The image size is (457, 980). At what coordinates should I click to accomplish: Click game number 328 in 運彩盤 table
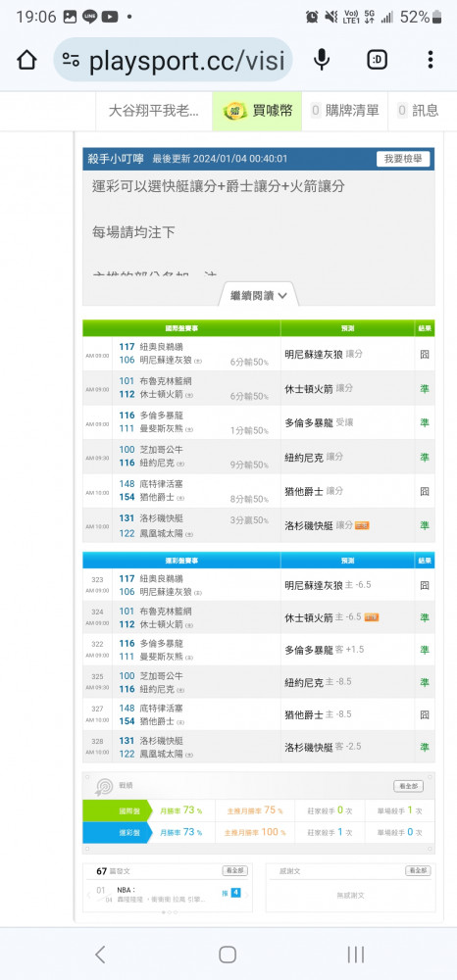(x=97, y=741)
